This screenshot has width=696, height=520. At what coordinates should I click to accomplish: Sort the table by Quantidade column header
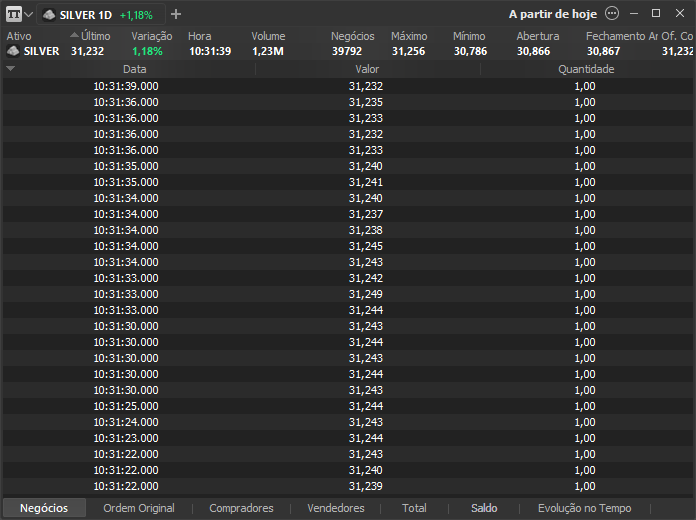pos(586,69)
